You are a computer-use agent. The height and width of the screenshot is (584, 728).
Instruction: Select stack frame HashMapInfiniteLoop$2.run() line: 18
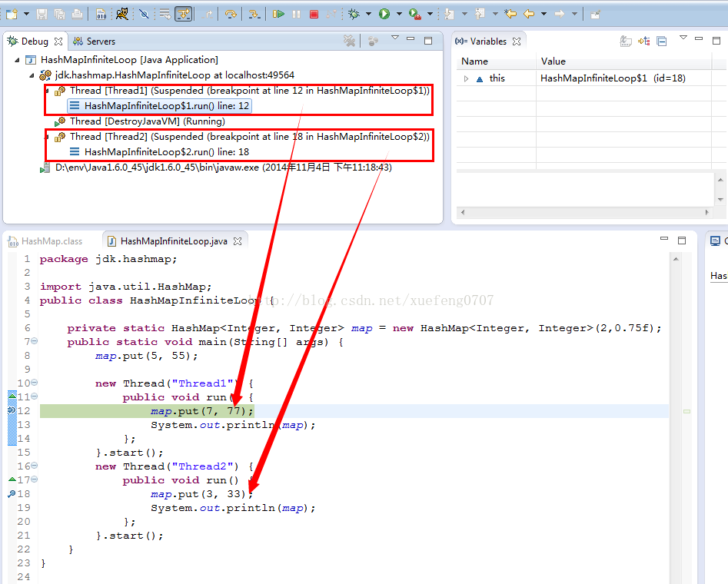click(x=159, y=152)
